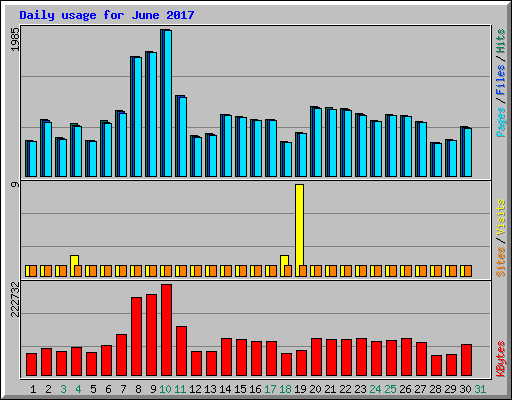The width and height of the screenshot is (512, 400).
Task: Click the cyan pages bar for day 20
Action: click(318, 142)
